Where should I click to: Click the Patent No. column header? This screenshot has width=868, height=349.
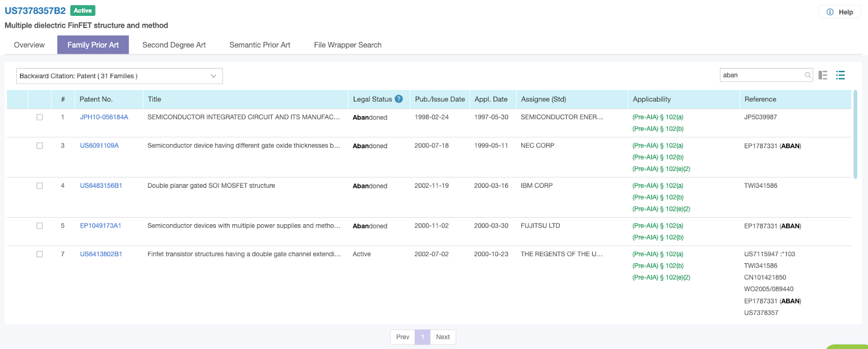point(96,99)
